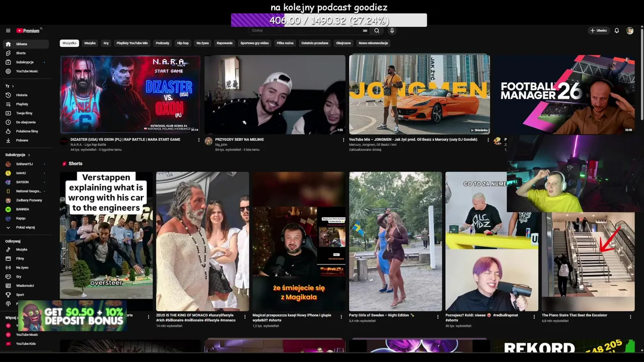Expand the Ty section chevron
644x362 pixels.
click(x=13, y=86)
